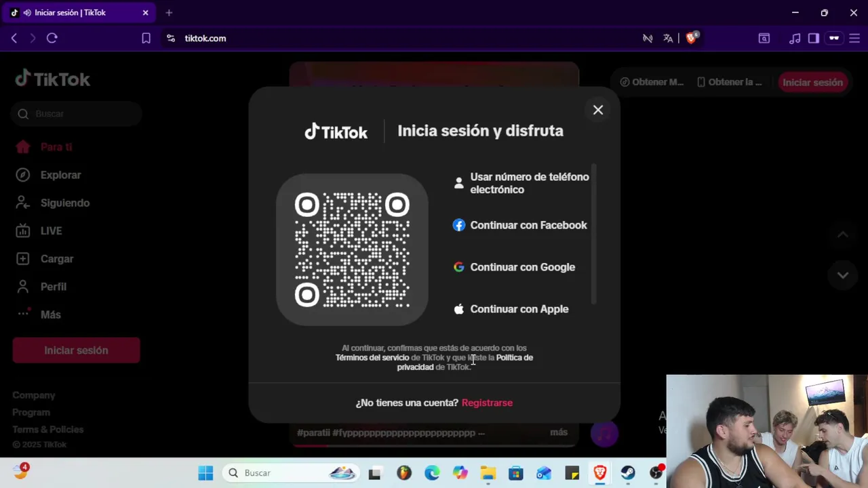Click the login dialog scrollbar

pyautogui.click(x=594, y=234)
